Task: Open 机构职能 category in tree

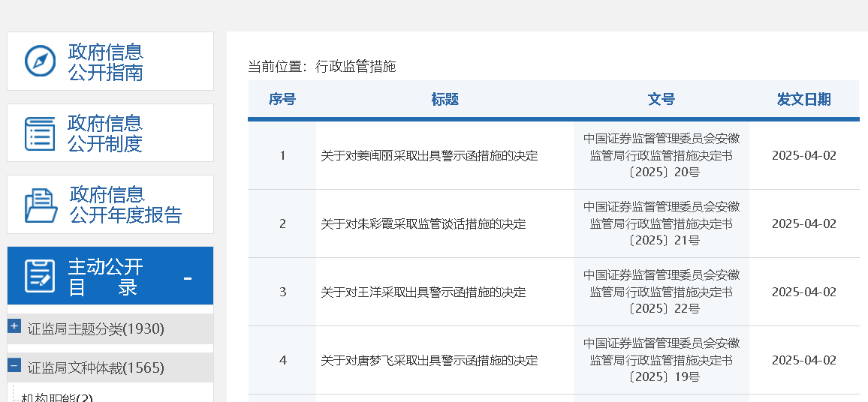Action: tap(56, 398)
